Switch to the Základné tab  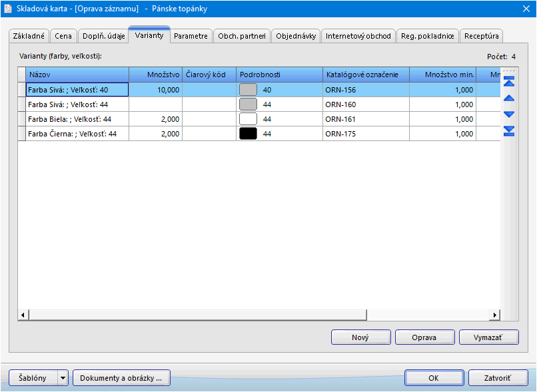pos(29,36)
